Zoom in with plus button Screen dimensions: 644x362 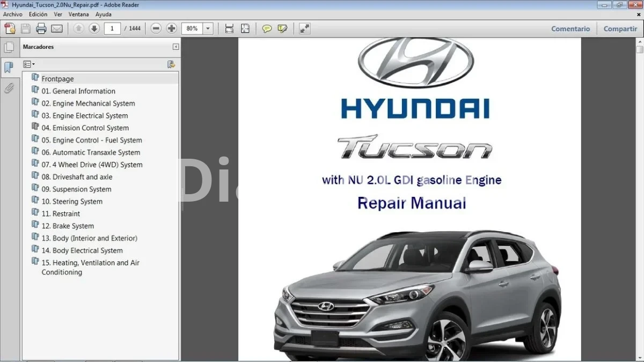172,28
